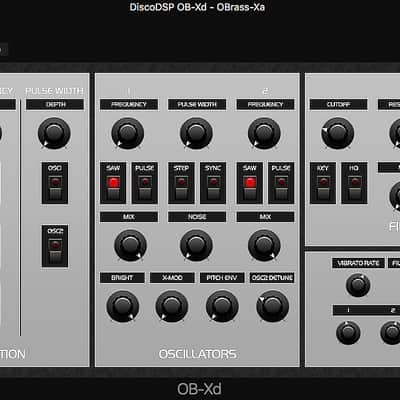
Task: Click the X-MOD knob
Action: (172, 306)
